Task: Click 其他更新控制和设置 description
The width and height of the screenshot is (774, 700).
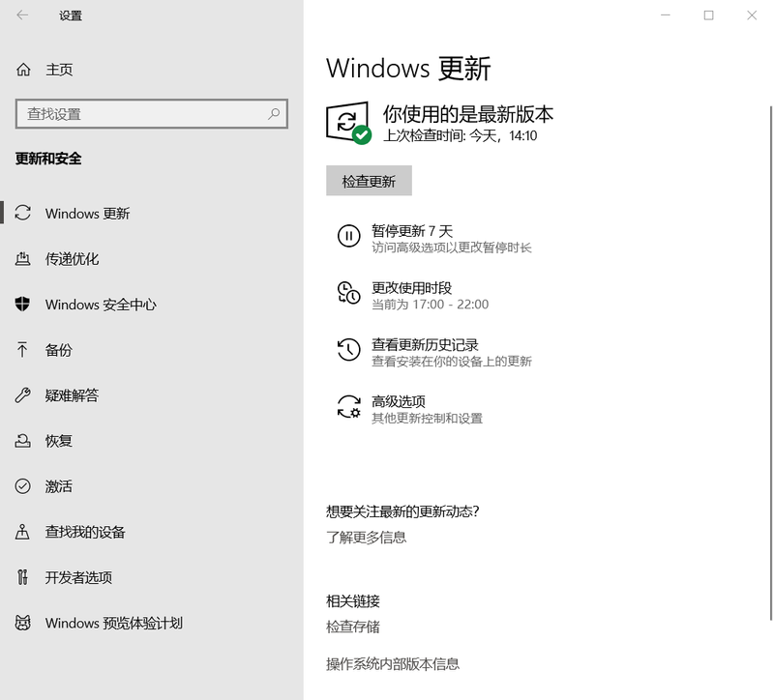Action: pyautogui.click(x=427, y=419)
